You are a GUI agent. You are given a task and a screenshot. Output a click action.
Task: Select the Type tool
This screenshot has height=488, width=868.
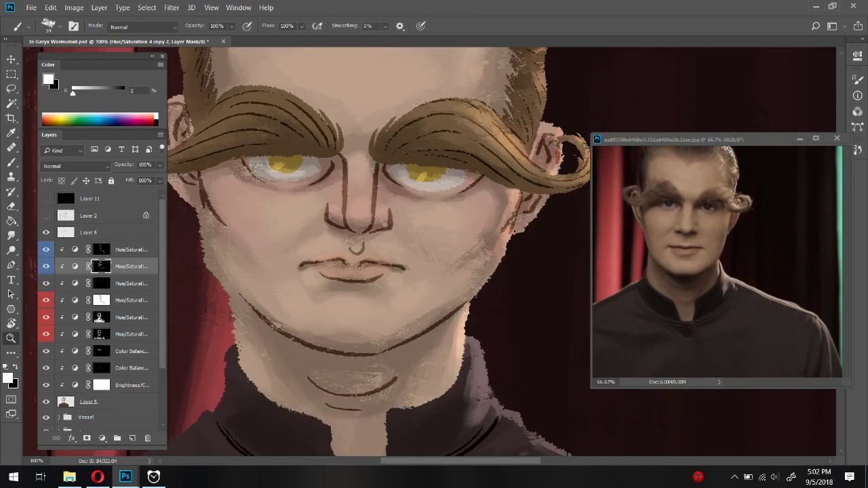[x=12, y=279]
